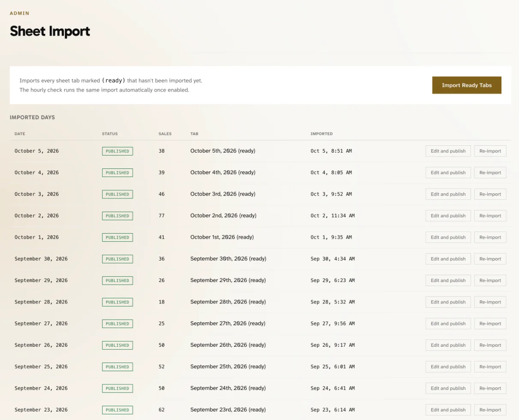Re-import the September 28, 2026 day
Image resolution: width=519 pixels, height=420 pixels.
pos(490,302)
